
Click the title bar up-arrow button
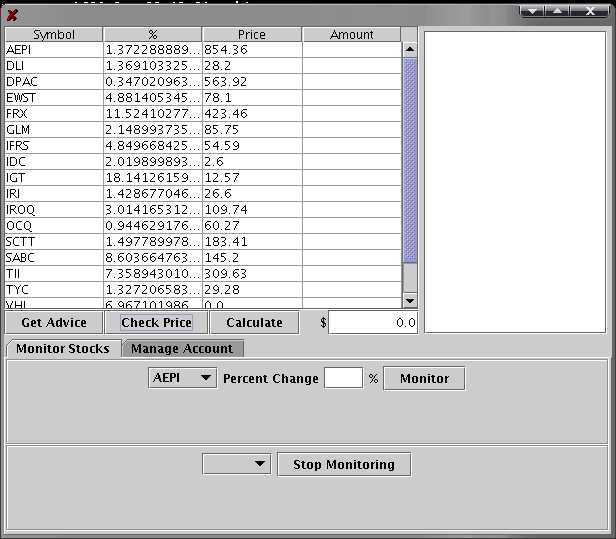pyautogui.click(x=557, y=10)
